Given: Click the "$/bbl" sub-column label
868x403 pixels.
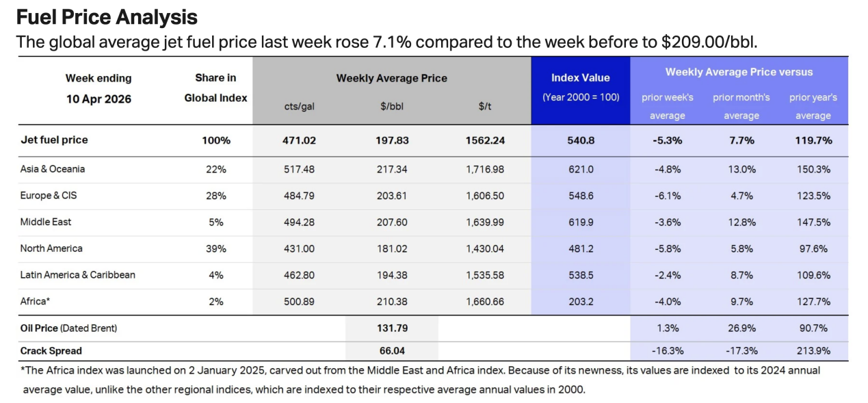Looking at the screenshot, I should [x=392, y=106].
